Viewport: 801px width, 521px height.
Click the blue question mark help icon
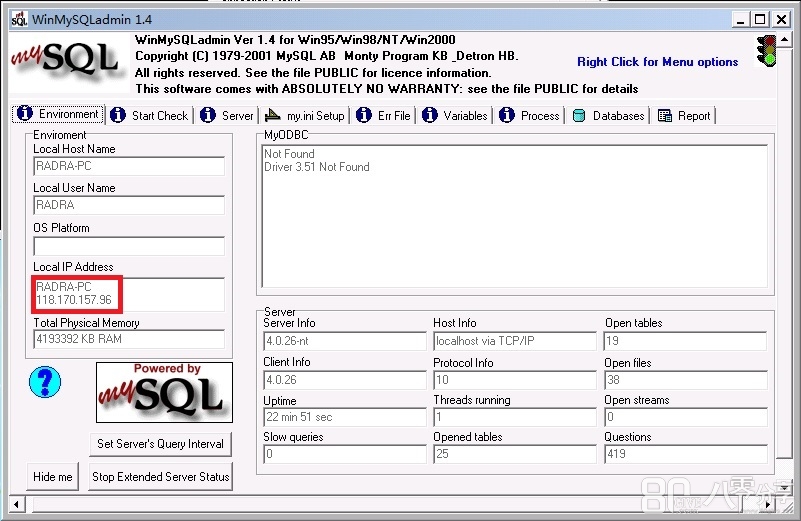pyautogui.click(x=45, y=382)
